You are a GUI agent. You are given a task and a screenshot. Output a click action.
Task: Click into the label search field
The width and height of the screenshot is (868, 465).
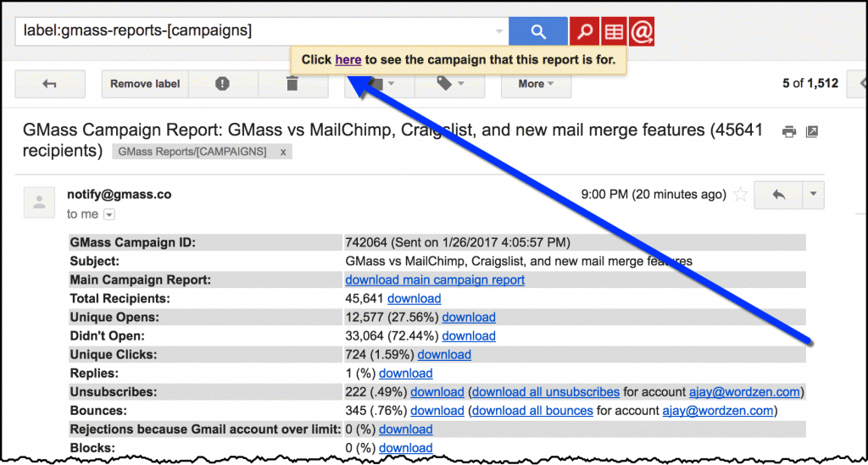[x=254, y=31]
